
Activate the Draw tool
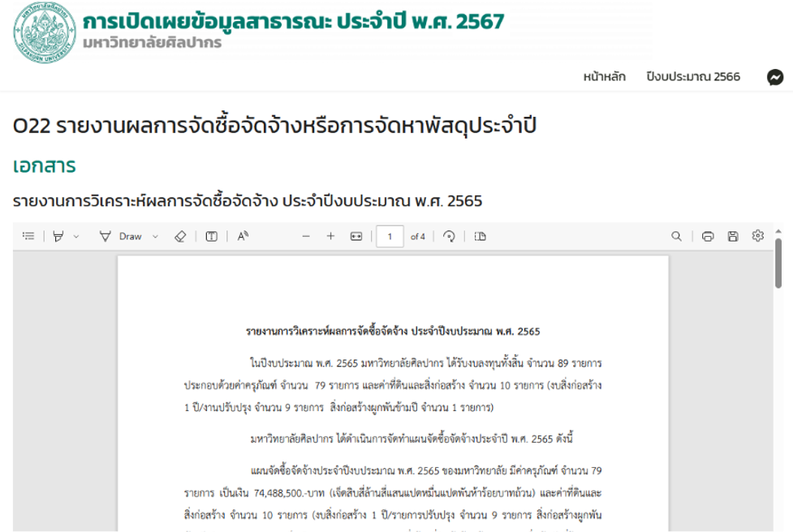pos(122,237)
